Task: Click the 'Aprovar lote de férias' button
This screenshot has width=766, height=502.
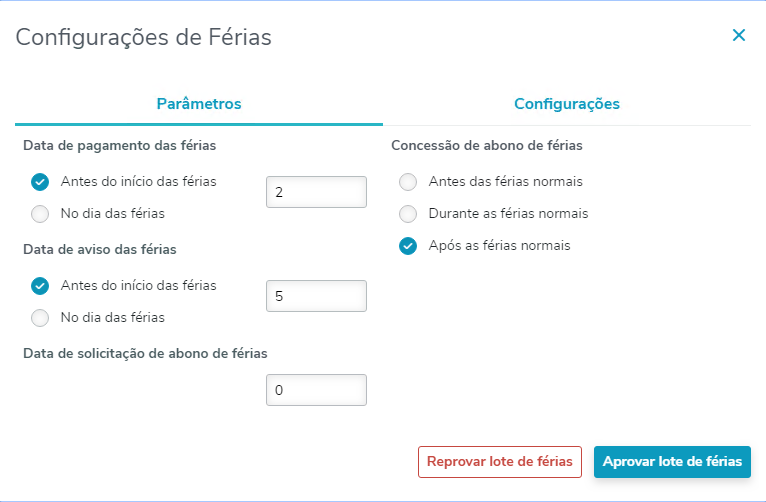Action: (672, 461)
